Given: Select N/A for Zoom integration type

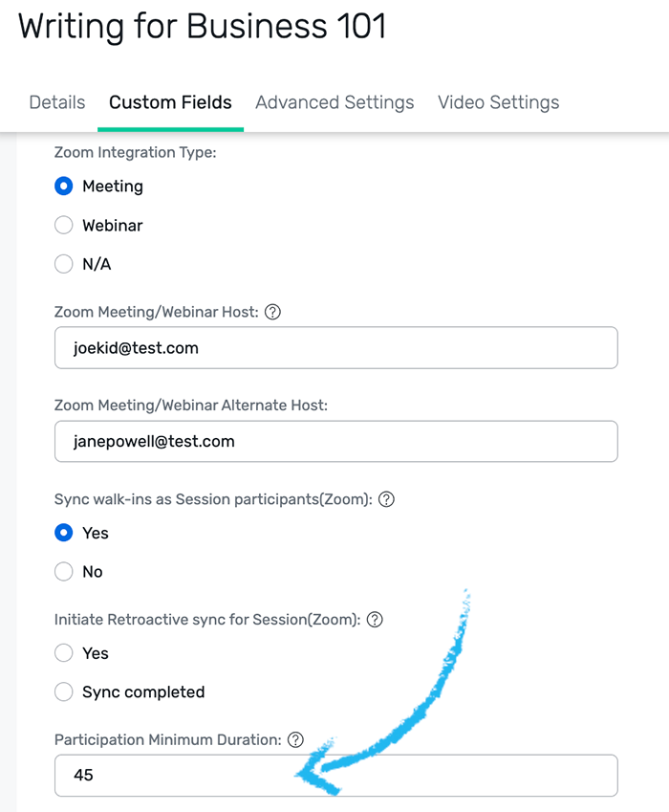Looking at the screenshot, I should coord(64,264).
